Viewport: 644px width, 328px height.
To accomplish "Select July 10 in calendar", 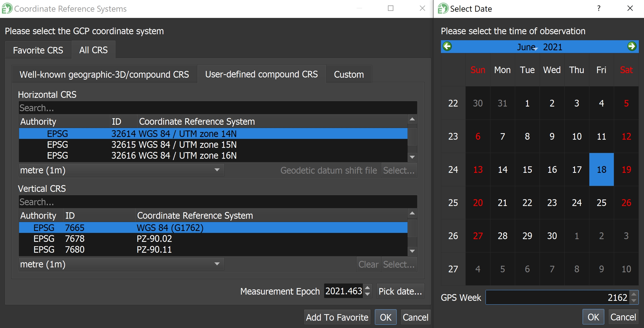I will pyautogui.click(x=626, y=269).
